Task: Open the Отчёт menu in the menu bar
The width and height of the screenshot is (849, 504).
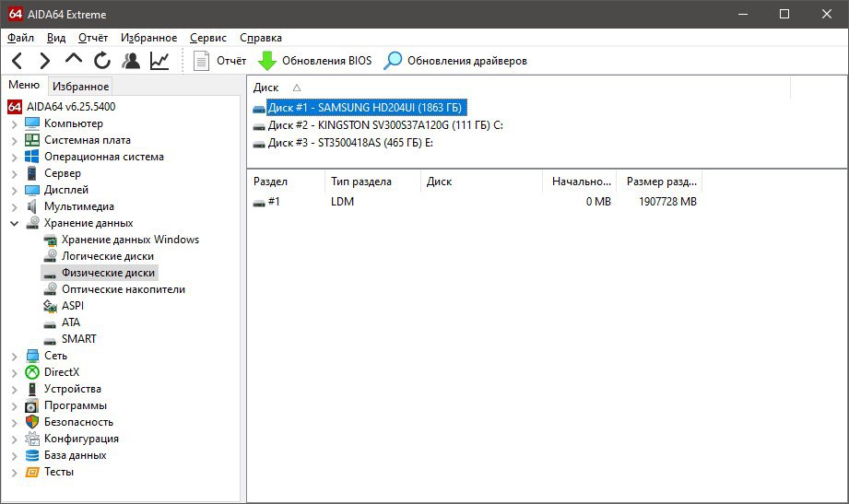Action: [x=92, y=38]
